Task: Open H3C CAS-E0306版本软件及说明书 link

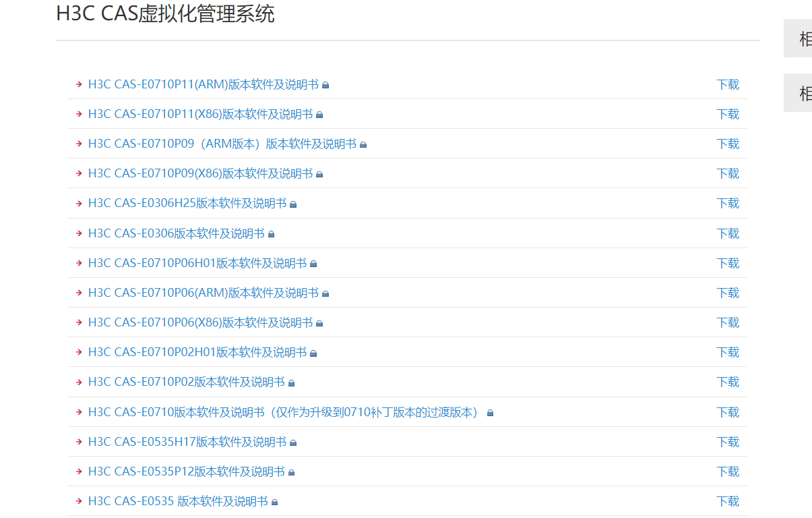Action: 177,233
